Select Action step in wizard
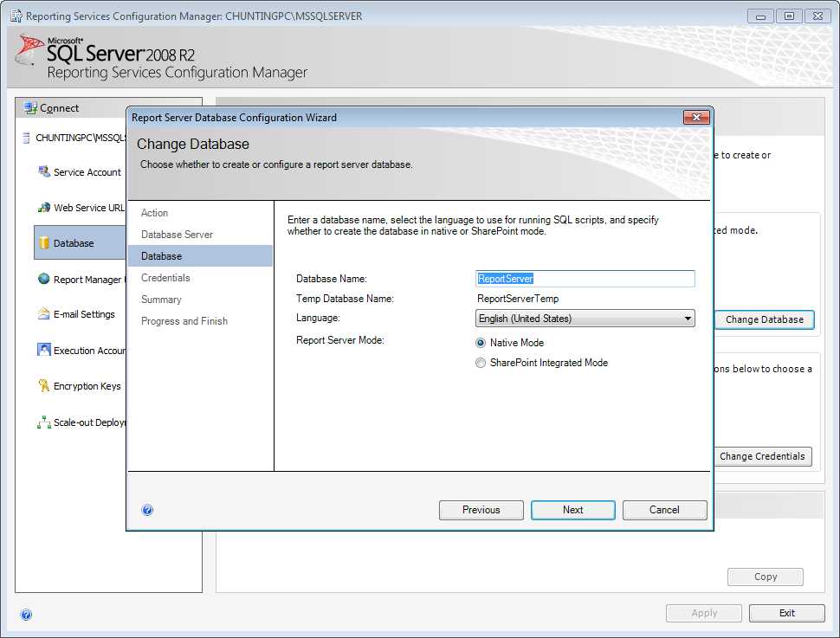The image size is (840, 638). point(154,213)
